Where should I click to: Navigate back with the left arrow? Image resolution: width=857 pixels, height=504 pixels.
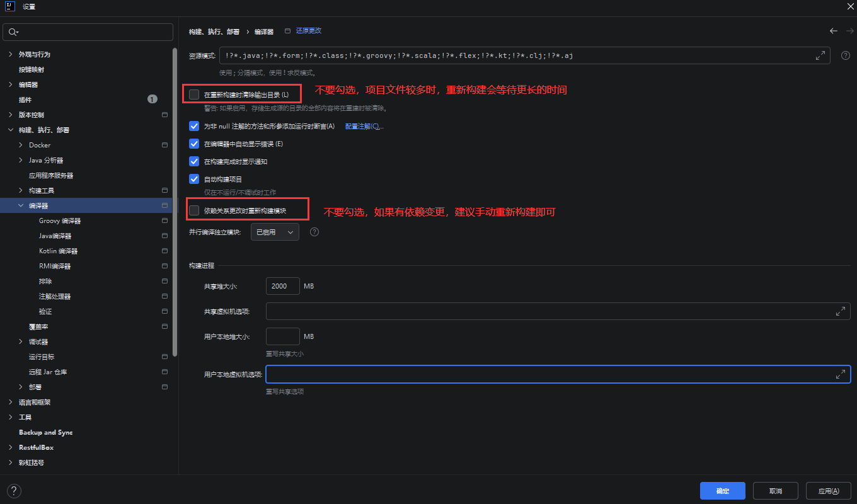pos(834,31)
